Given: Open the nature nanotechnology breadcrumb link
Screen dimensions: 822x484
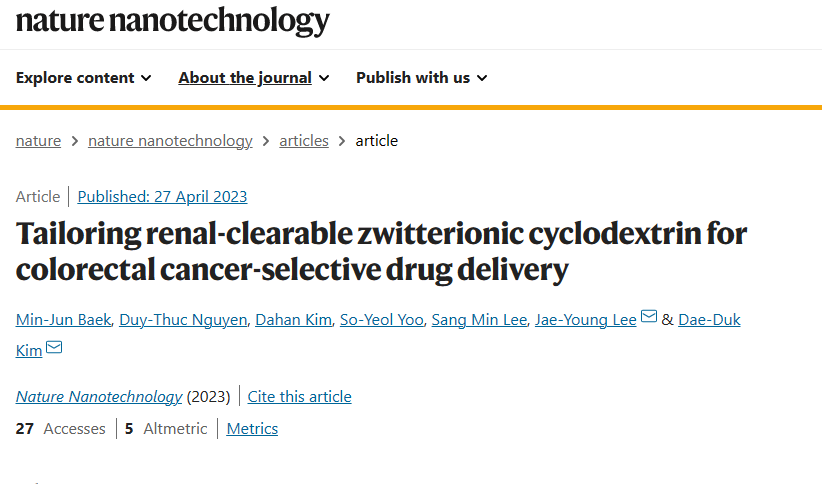Looking at the screenshot, I should [x=170, y=141].
